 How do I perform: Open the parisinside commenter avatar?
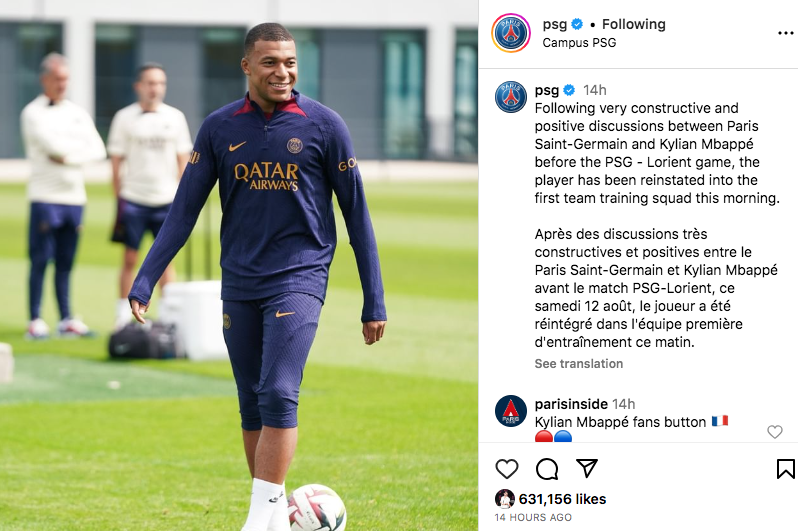(x=511, y=411)
